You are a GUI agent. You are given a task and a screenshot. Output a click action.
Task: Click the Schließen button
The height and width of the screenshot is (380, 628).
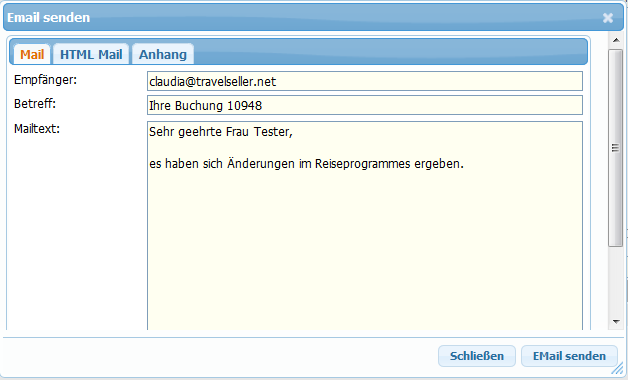point(477,356)
